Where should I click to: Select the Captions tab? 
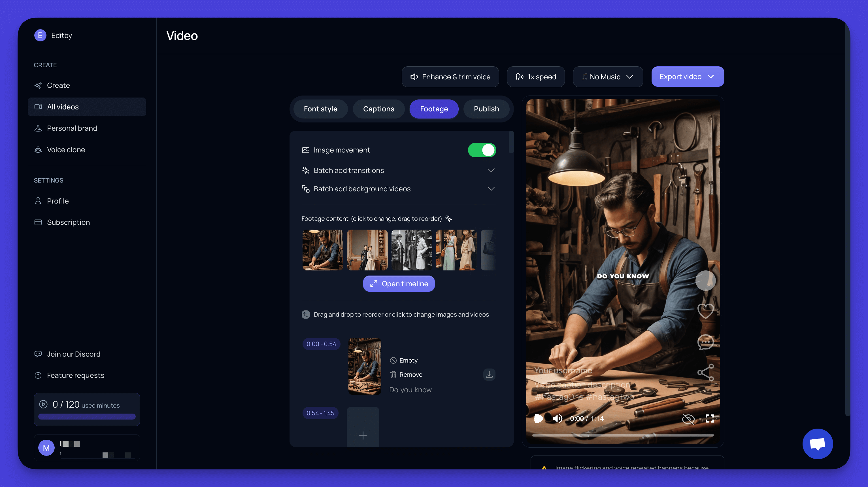[378, 109]
